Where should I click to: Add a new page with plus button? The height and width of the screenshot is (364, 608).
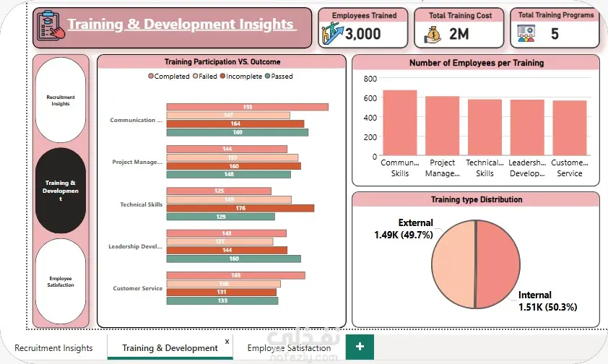360,347
